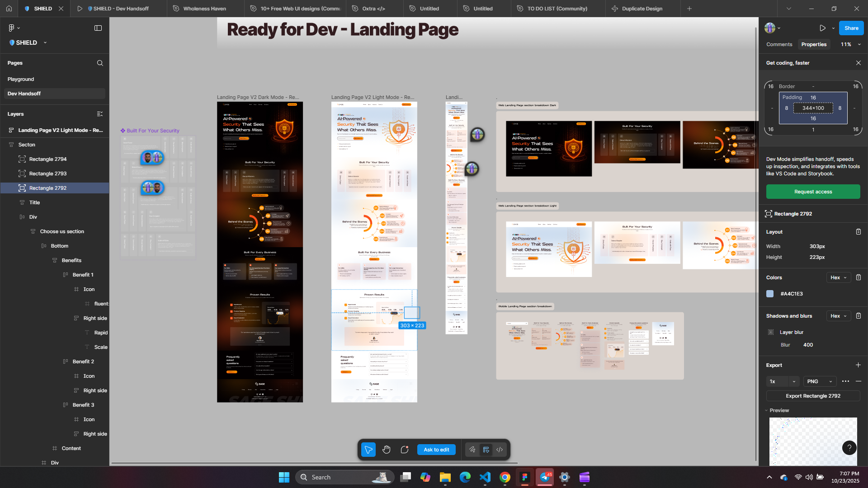Switch to Dev Mode code icon
The height and width of the screenshot is (488, 868).
pyautogui.click(x=500, y=450)
